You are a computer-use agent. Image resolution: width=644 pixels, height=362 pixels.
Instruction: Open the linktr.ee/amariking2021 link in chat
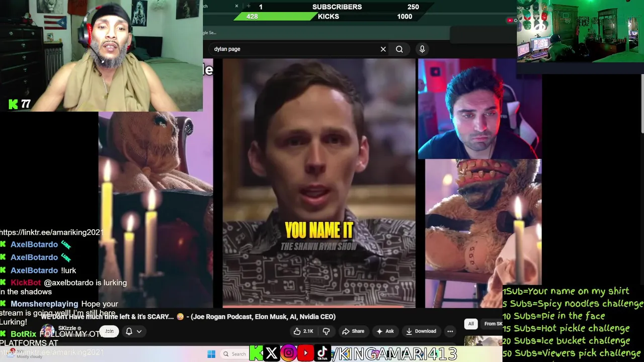coord(51,232)
